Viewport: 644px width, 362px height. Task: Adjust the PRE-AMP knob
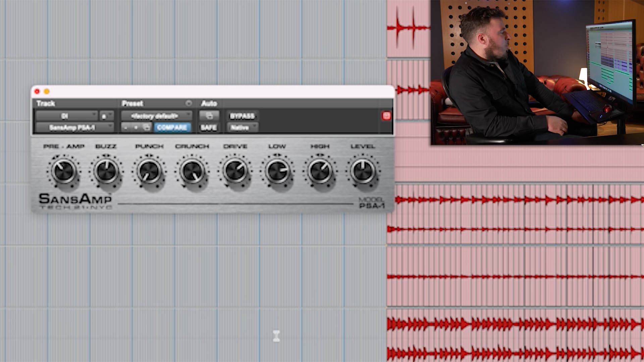[63, 171]
